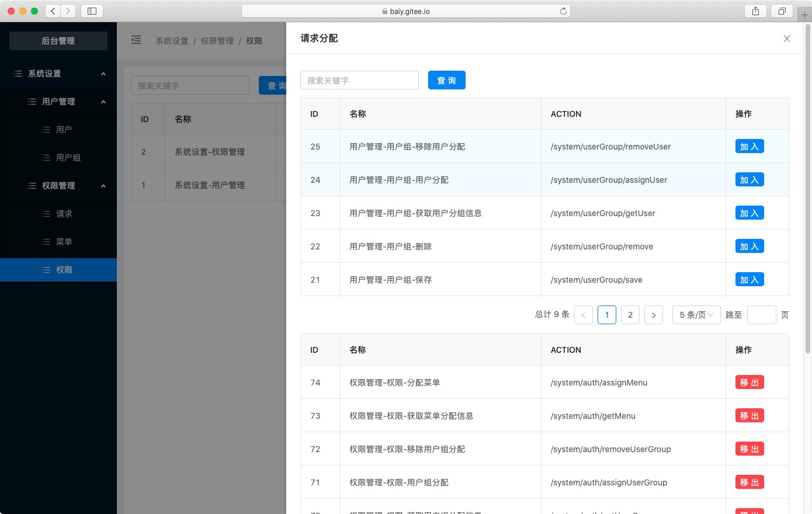Click Safari back navigation arrow

53,11
